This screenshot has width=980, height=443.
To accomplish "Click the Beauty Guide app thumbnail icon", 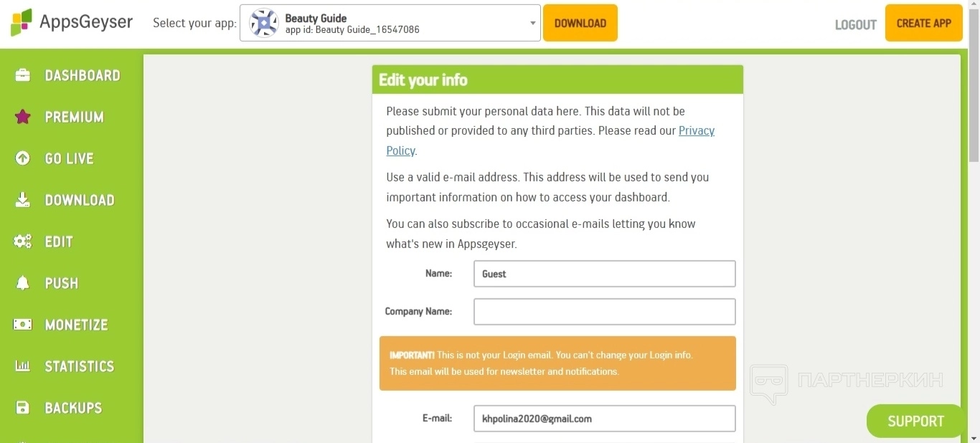I will 264,23.
